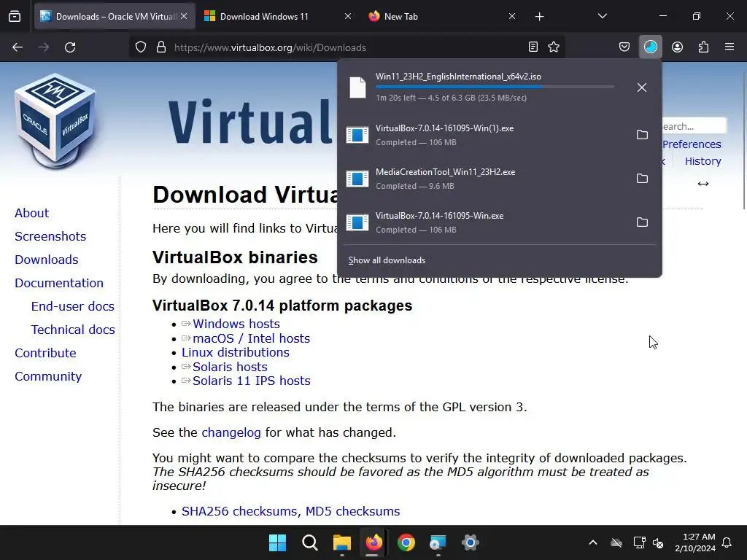This screenshot has width=747, height=560.
Task: Open History link
Action: tap(703, 161)
